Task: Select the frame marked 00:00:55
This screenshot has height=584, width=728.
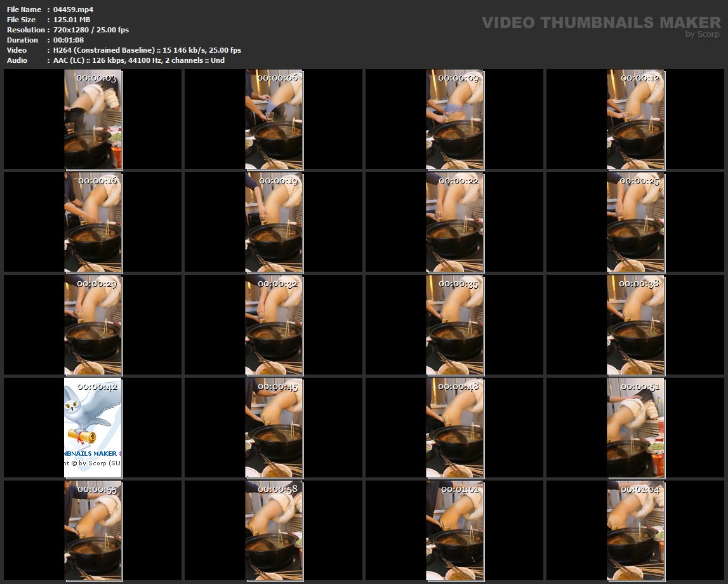Action: click(93, 531)
